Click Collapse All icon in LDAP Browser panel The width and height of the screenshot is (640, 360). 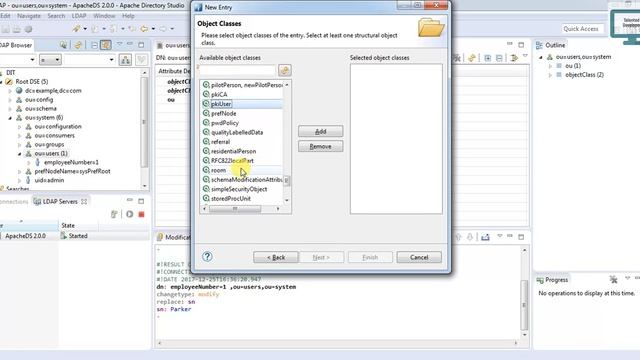(94, 45)
